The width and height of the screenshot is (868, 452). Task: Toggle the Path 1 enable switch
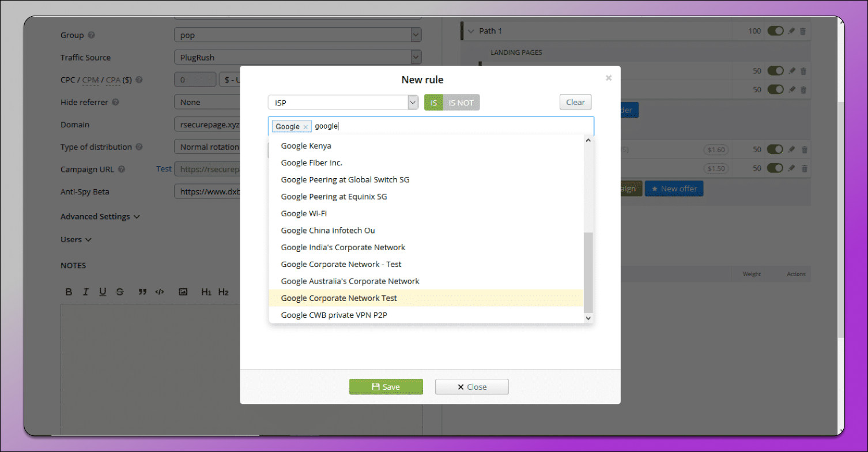tap(775, 31)
